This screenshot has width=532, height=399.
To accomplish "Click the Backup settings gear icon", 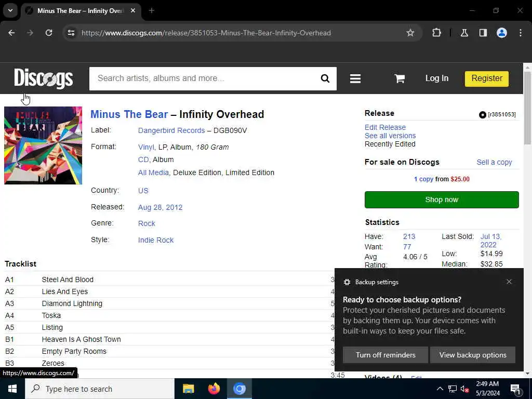I will [x=347, y=282].
